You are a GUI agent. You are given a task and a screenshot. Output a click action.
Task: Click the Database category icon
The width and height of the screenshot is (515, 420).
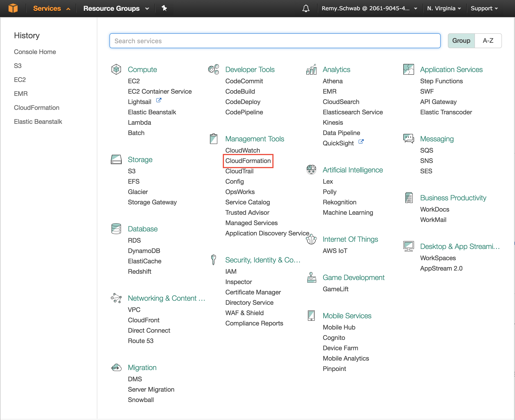click(x=116, y=229)
